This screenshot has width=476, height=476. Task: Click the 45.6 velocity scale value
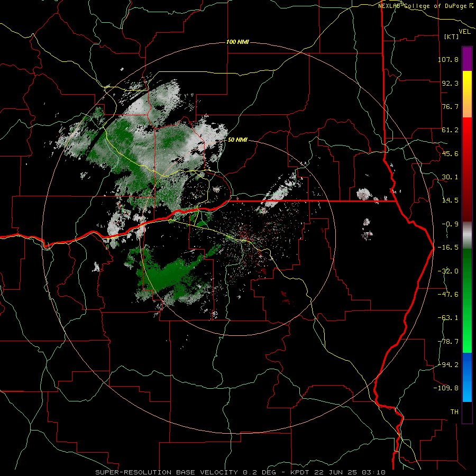pos(450,153)
